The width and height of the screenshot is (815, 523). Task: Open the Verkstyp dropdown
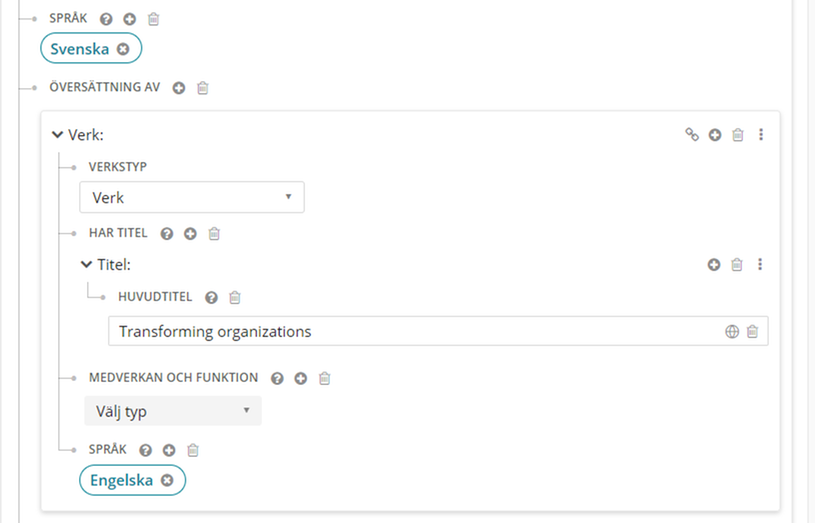pyautogui.click(x=192, y=198)
